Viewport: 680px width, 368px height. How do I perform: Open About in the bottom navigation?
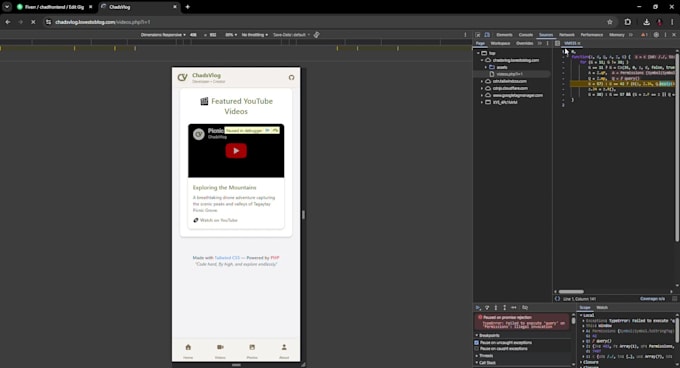coord(284,351)
